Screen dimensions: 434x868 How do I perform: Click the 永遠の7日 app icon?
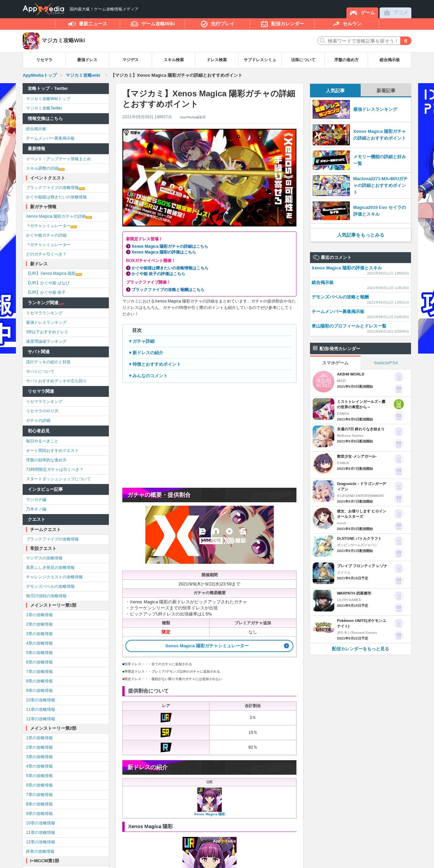(323, 436)
